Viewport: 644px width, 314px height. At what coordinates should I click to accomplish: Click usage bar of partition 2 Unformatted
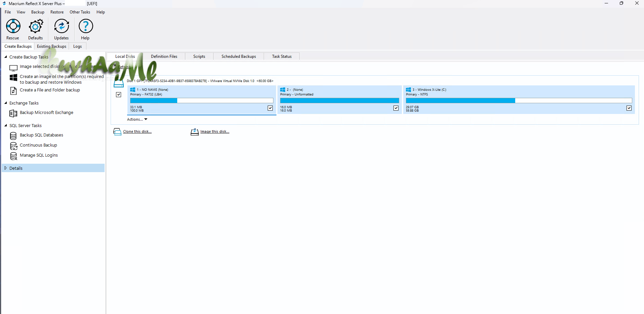click(340, 101)
